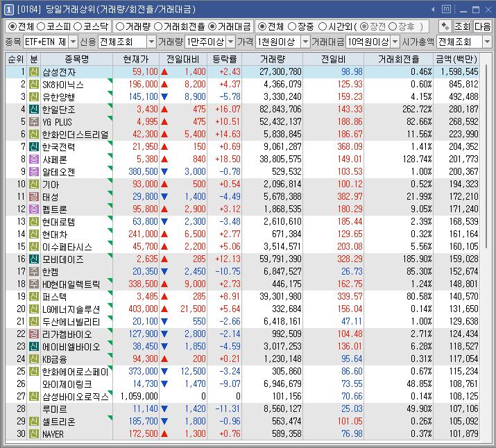Choose the 거래대금 radio option
Image resolution: width=496 pixels, height=448 pixels.
pyautogui.click(x=212, y=26)
